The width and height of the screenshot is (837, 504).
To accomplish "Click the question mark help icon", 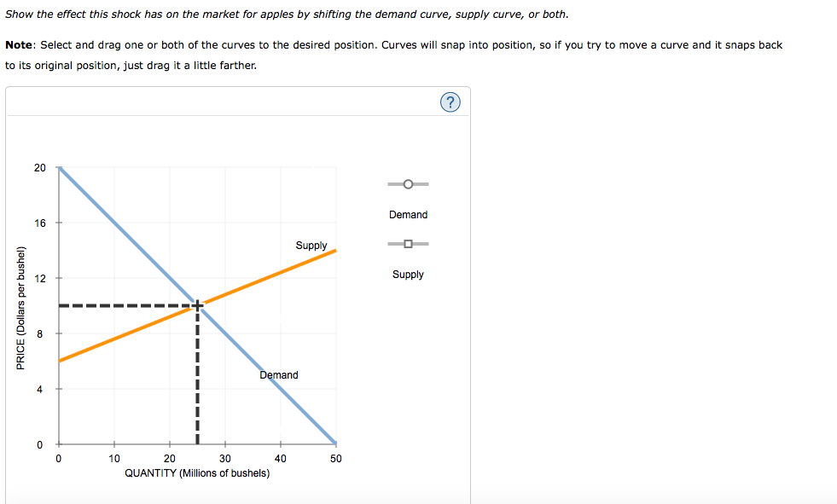I will [x=450, y=101].
